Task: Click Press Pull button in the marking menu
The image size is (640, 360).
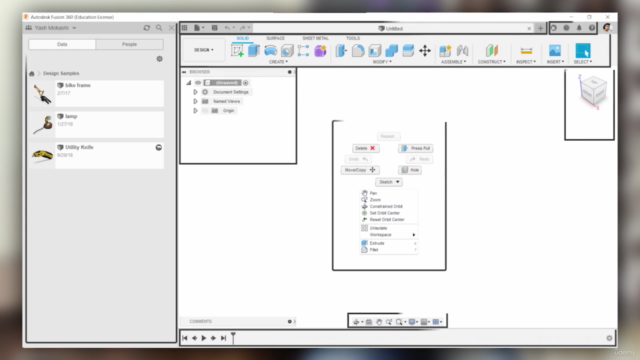Action: tap(416, 148)
